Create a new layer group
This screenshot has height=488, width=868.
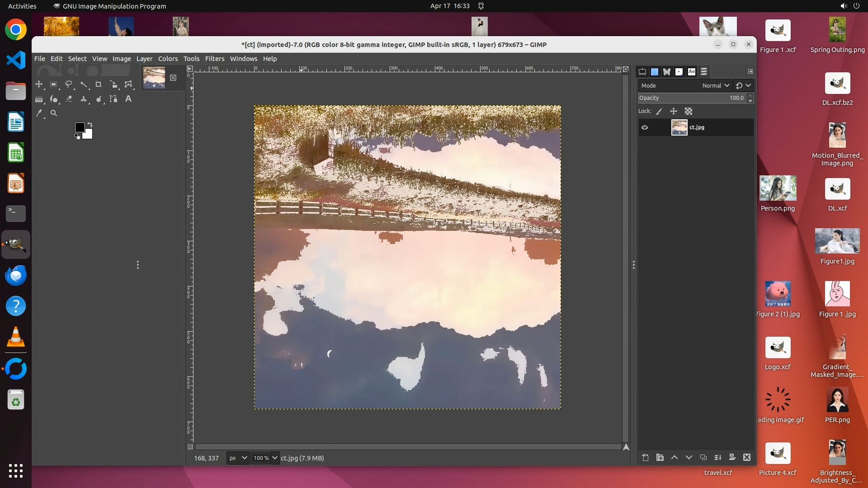660,458
